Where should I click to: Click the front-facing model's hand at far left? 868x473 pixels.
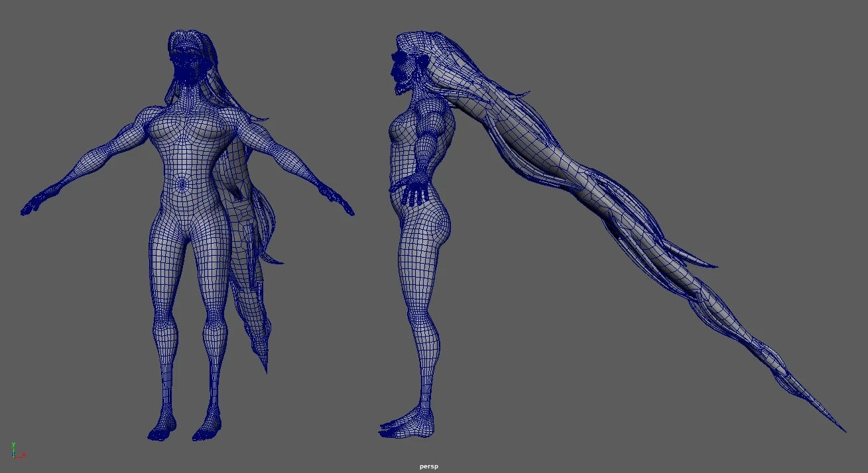coord(34,204)
